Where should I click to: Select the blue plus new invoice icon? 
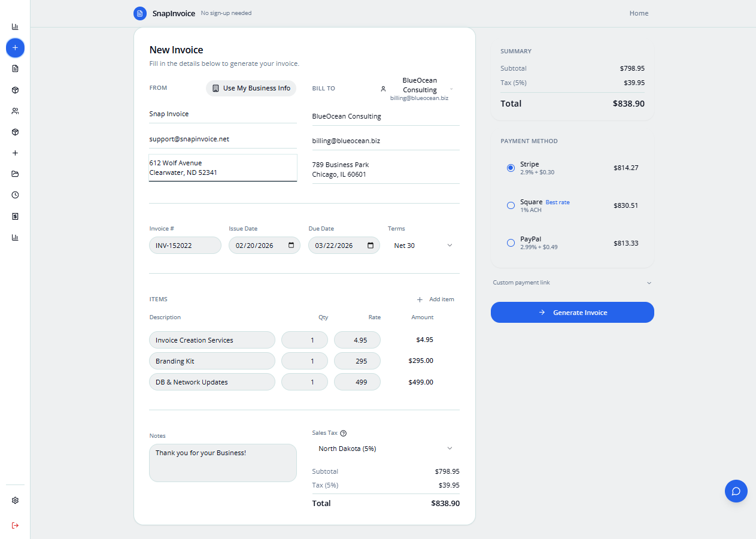tap(15, 48)
